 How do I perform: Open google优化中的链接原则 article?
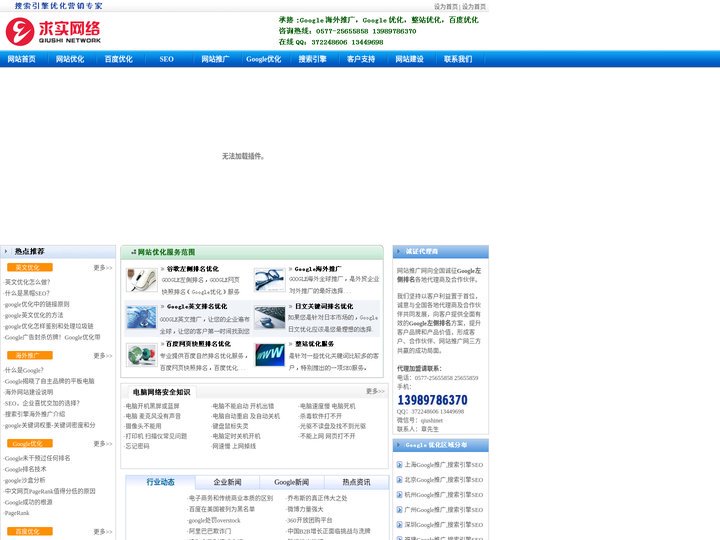[x=37, y=304]
